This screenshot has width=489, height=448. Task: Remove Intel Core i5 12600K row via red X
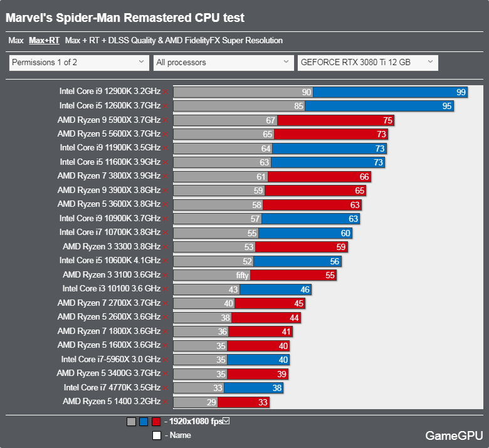pyautogui.click(x=166, y=107)
